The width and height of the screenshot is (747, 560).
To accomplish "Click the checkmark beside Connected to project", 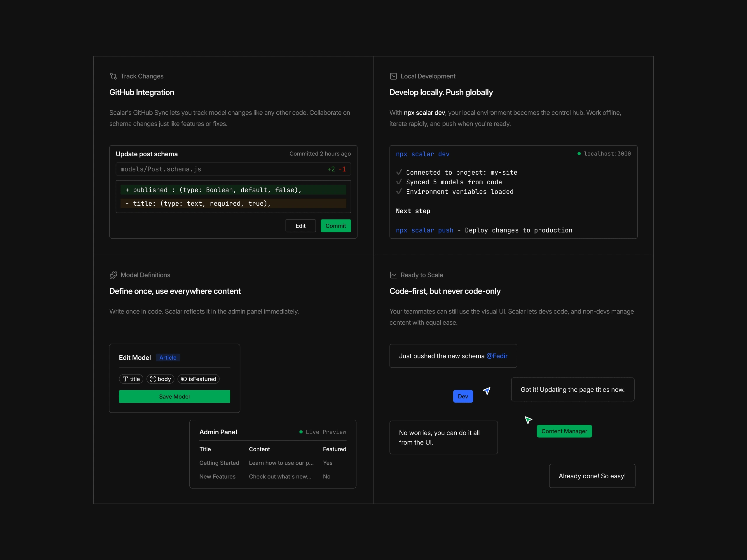I will [x=399, y=172].
